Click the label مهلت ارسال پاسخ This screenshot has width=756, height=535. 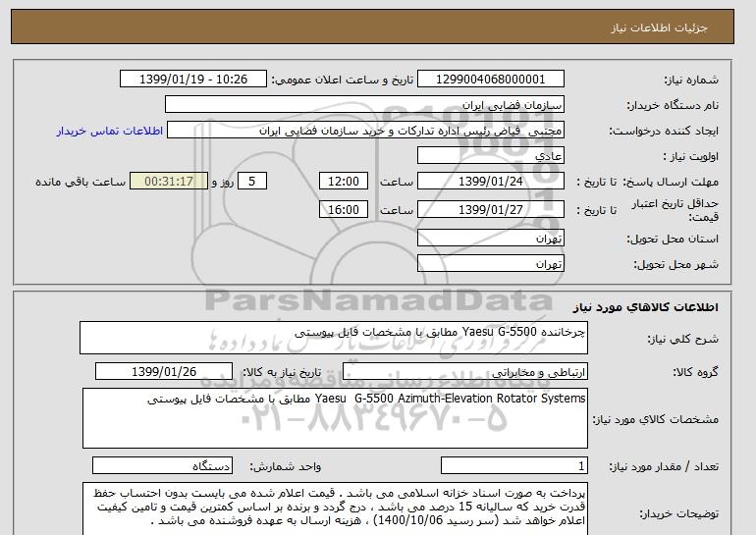(x=672, y=182)
